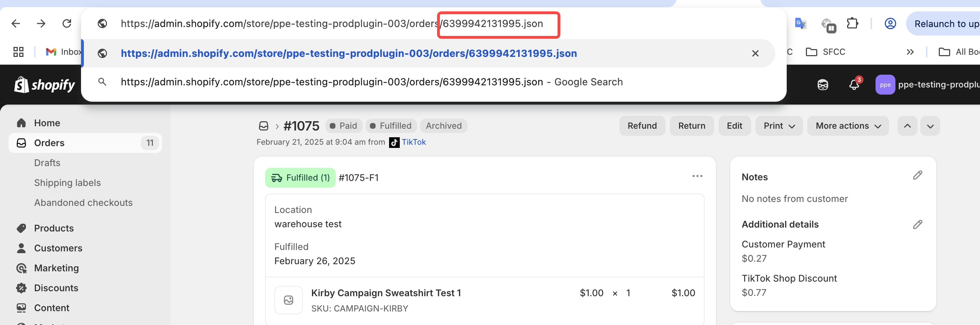Viewport: 980px width, 325px height.
Task: Click the Google Translate icon
Action: 801,23
